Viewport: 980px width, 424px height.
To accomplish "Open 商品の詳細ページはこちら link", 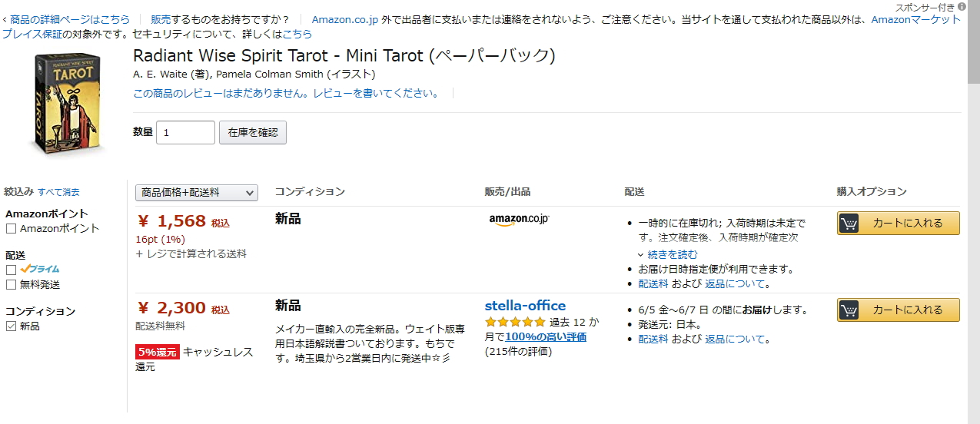I will [x=69, y=19].
